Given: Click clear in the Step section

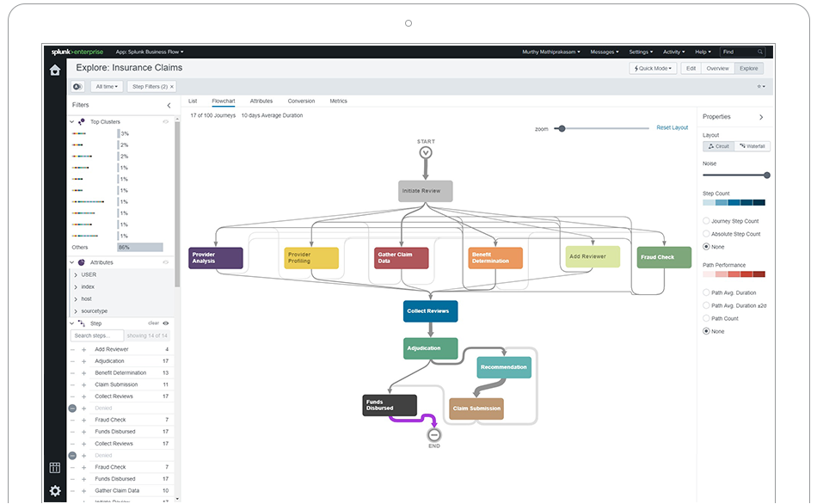Looking at the screenshot, I should click(153, 323).
